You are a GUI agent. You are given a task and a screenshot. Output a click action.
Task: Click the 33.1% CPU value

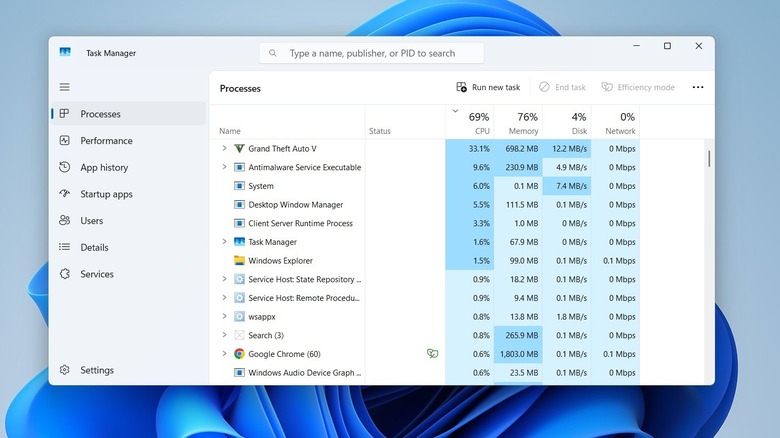479,148
